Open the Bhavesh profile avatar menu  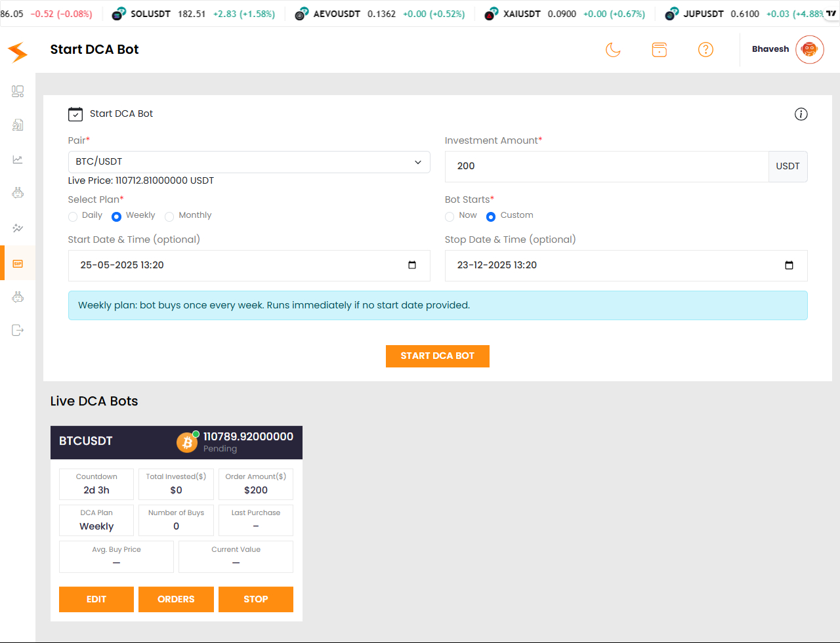click(809, 50)
